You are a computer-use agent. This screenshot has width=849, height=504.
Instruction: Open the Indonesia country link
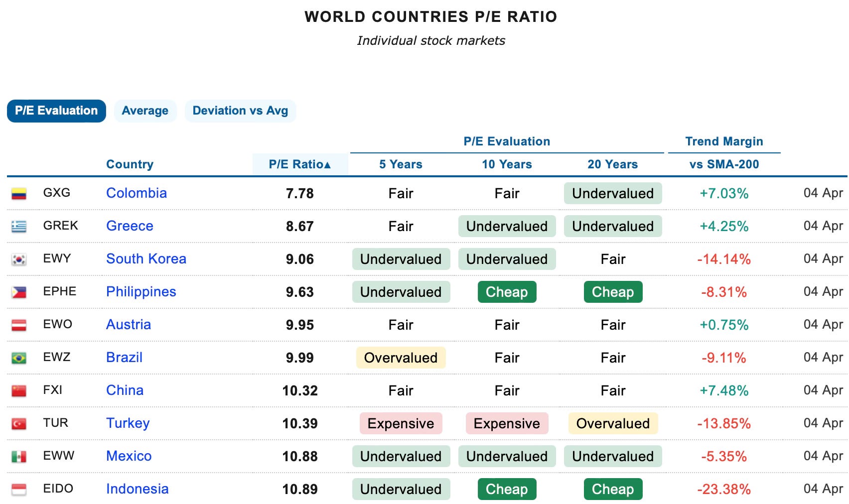pyautogui.click(x=137, y=489)
